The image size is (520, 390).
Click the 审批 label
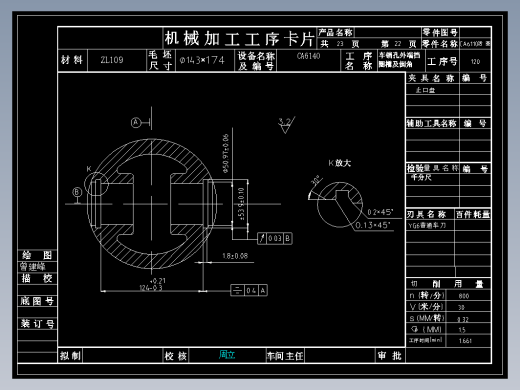[390, 356]
